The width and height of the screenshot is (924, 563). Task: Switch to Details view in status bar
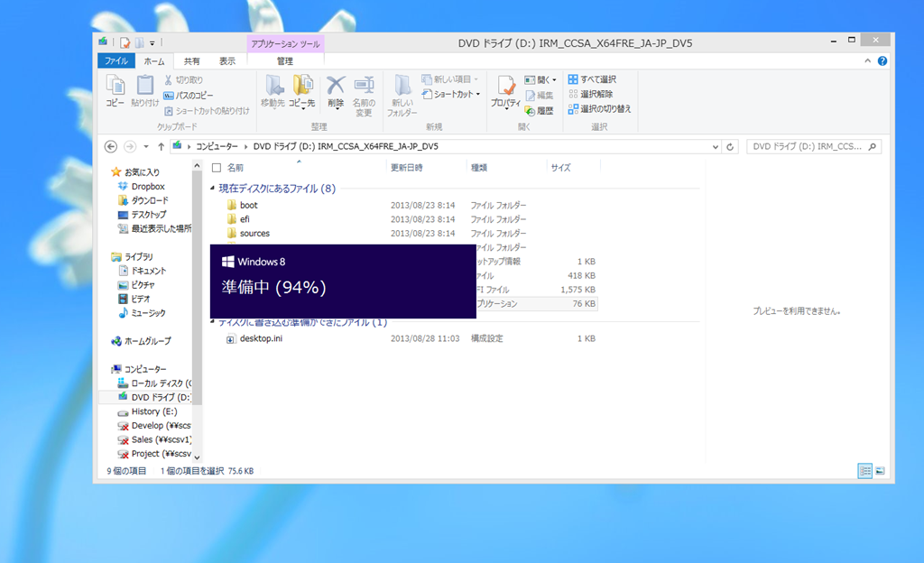[x=865, y=471]
